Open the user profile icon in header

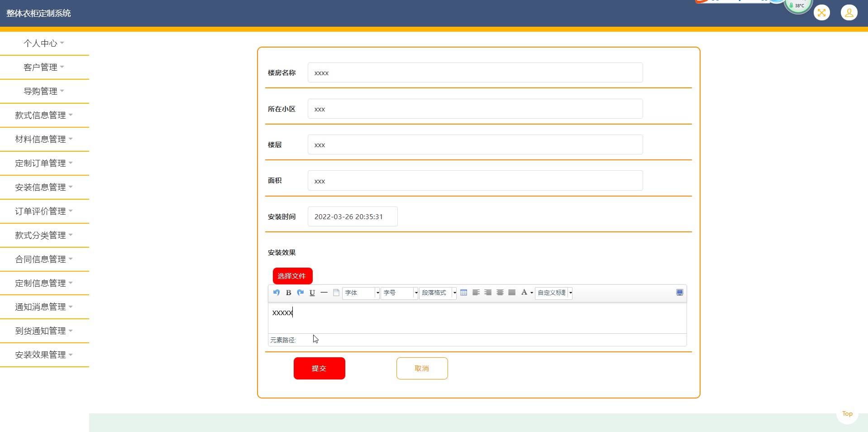coord(849,13)
